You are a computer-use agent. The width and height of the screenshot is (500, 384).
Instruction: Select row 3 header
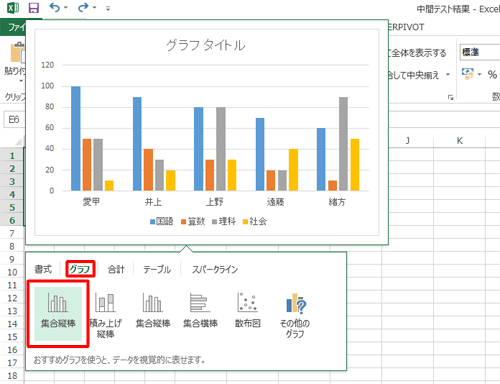[12, 181]
